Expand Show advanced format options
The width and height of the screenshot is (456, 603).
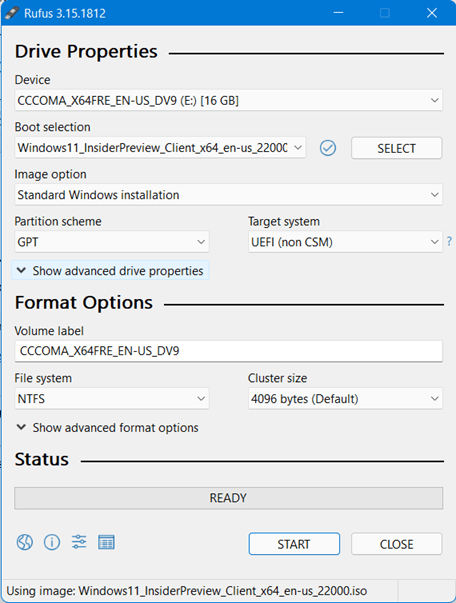click(x=108, y=428)
